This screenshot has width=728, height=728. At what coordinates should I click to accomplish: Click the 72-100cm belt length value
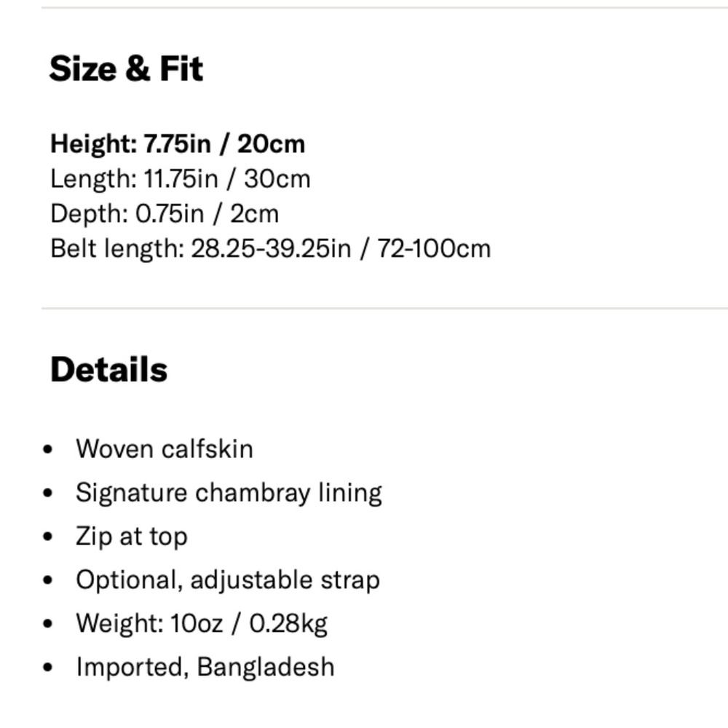pyautogui.click(x=434, y=248)
